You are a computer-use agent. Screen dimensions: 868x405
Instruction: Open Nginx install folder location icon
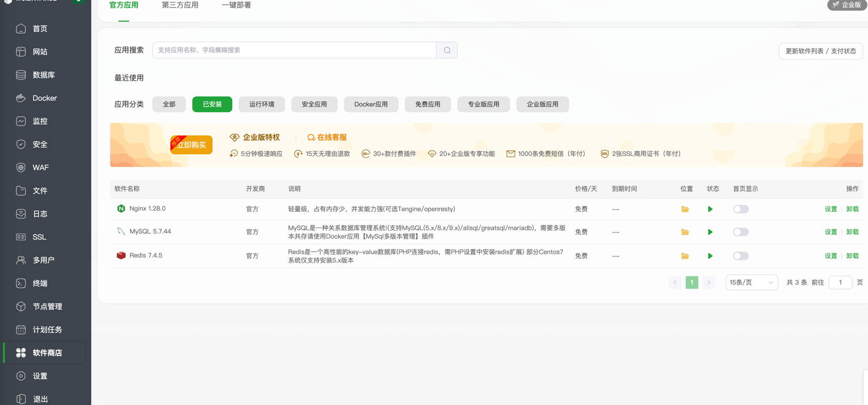(x=685, y=209)
